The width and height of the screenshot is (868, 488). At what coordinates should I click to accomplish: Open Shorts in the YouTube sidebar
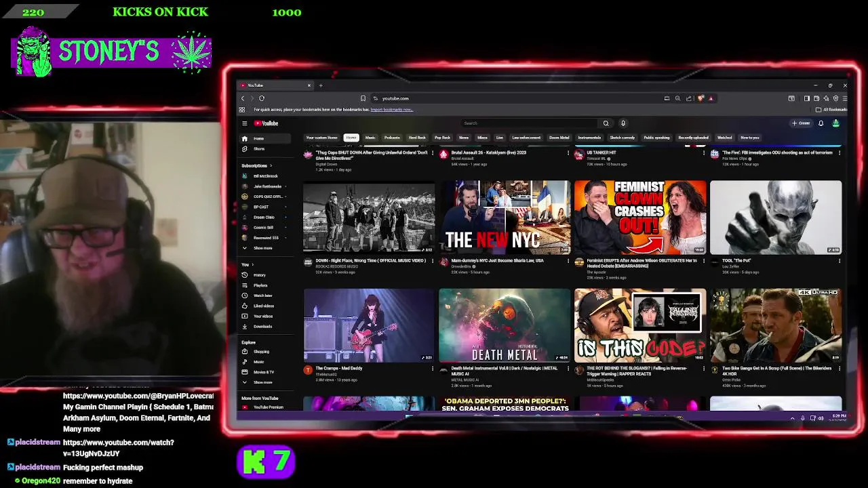(265, 148)
